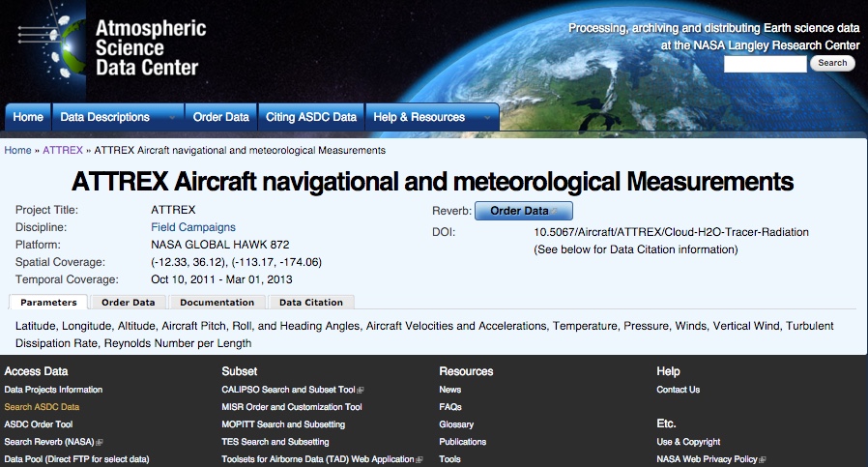
Task: Expand the Help & Resources menu arrow
Action: click(487, 117)
